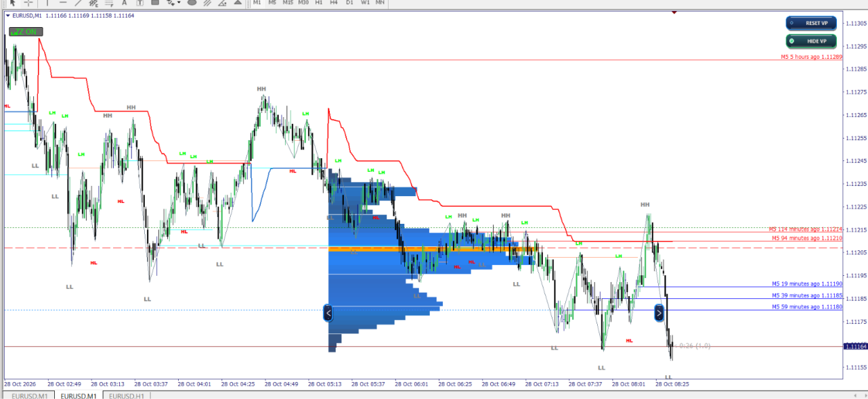Click the volume profile right arrow handle
The height and width of the screenshot is (399, 868).
pyautogui.click(x=659, y=313)
